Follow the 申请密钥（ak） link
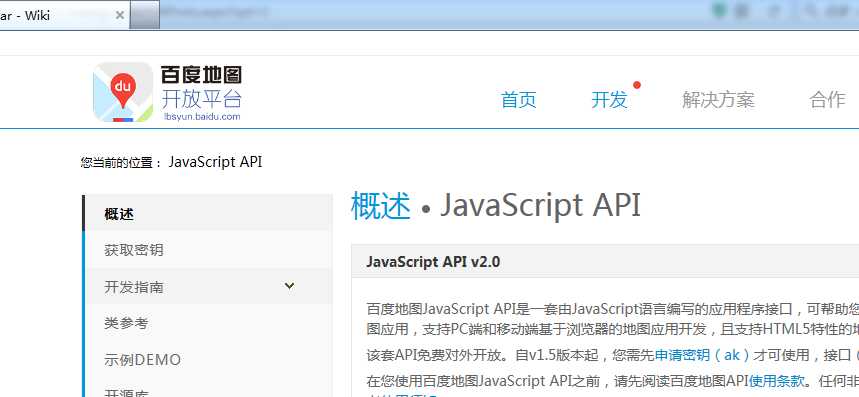859x397 pixels. tap(703, 355)
